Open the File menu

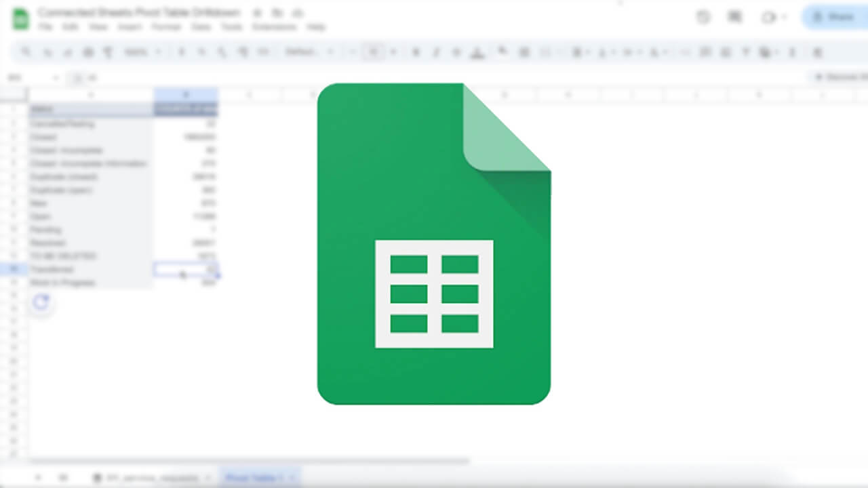point(45,27)
